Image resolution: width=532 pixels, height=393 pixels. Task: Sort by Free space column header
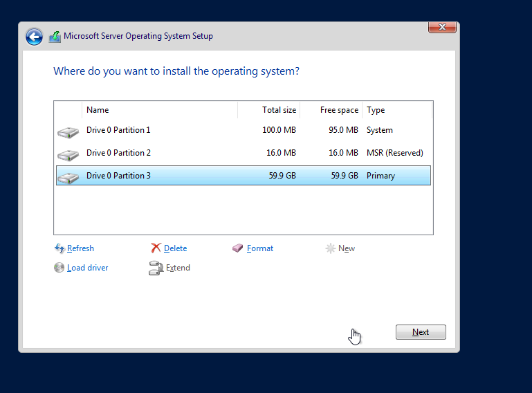click(331, 110)
